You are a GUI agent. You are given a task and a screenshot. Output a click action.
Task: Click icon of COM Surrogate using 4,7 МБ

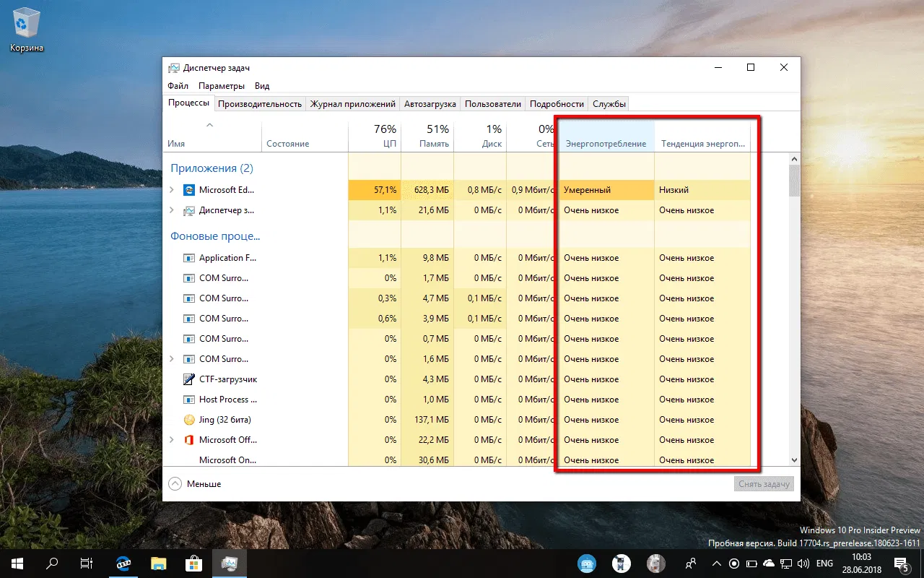click(x=189, y=298)
